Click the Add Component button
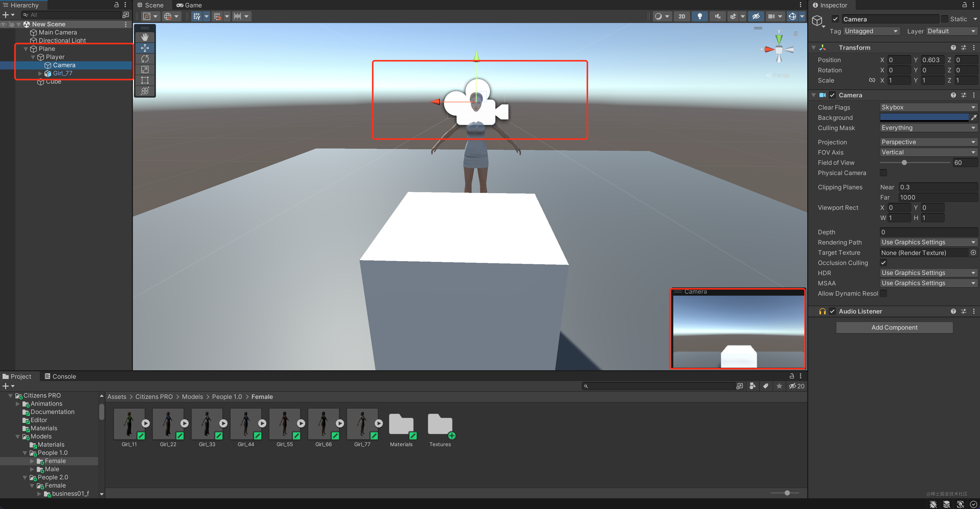The height and width of the screenshot is (509, 980). [894, 328]
